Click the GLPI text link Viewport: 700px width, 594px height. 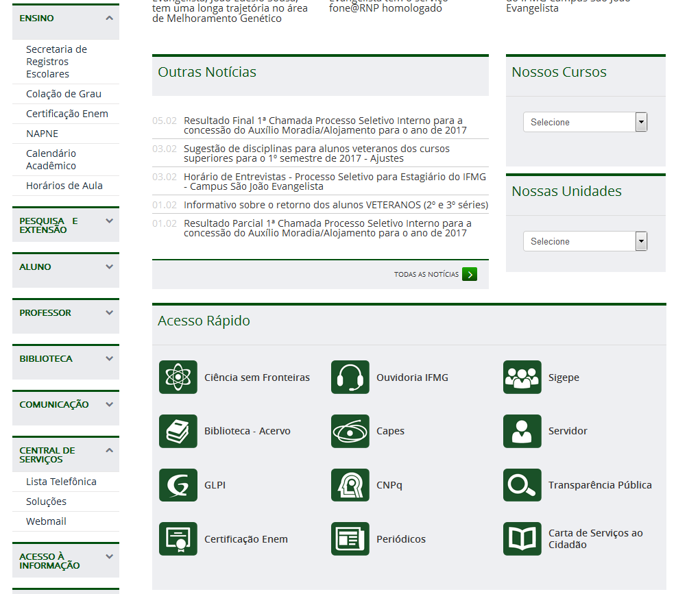tap(215, 485)
